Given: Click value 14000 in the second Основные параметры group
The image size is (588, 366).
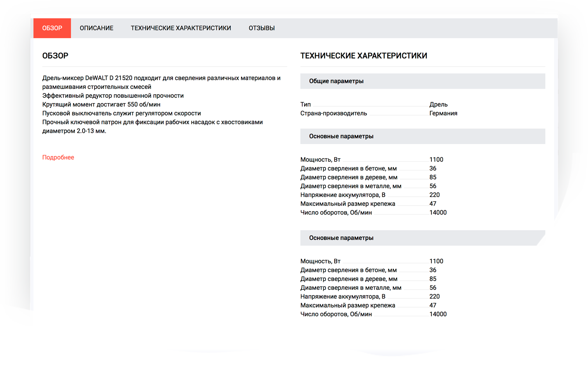Looking at the screenshot, I should pos(438,314).
